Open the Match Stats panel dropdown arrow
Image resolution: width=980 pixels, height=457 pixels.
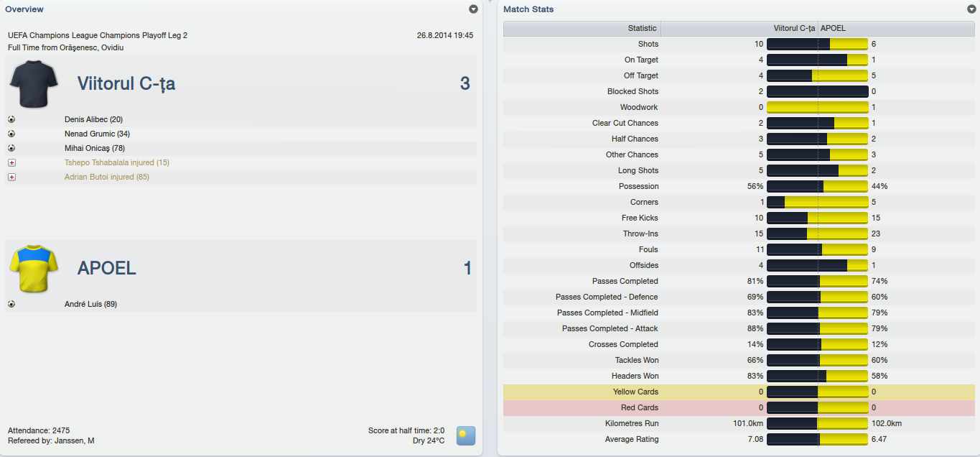tap(971, 9)
